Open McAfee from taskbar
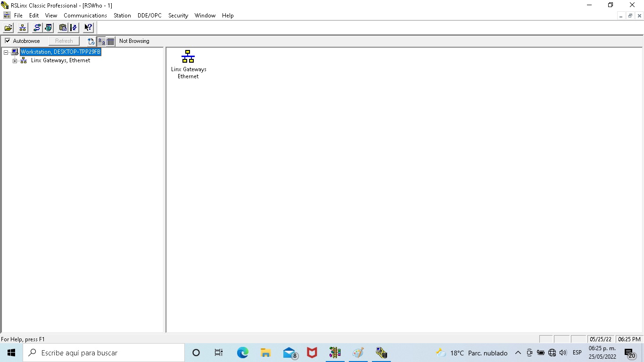The width and height of the screenshot is (644, 362). coord(312,353)
